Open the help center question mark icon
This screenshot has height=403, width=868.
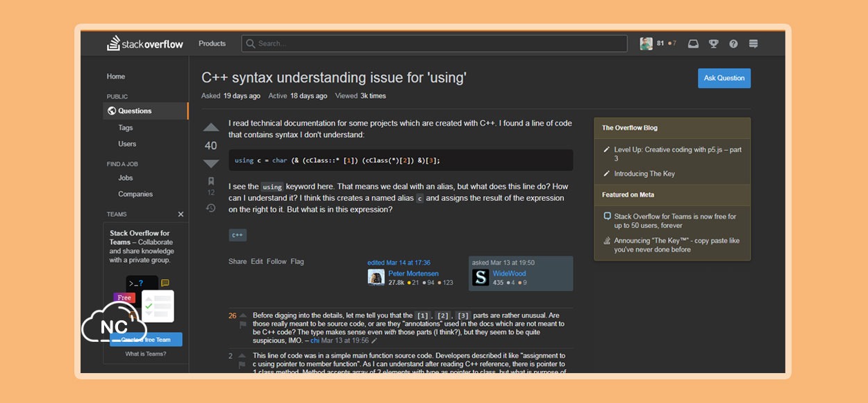click(x=733, y=44)
